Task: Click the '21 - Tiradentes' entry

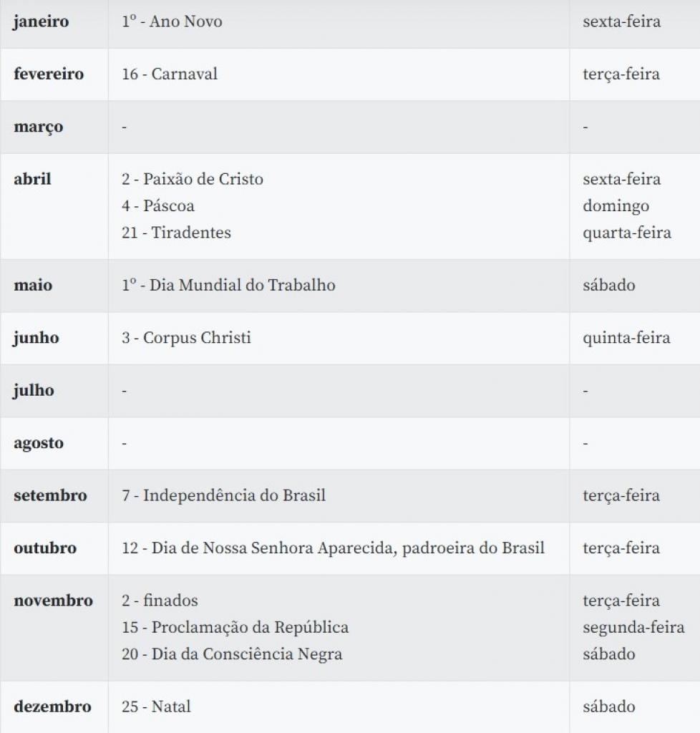Action: [176, 233]
